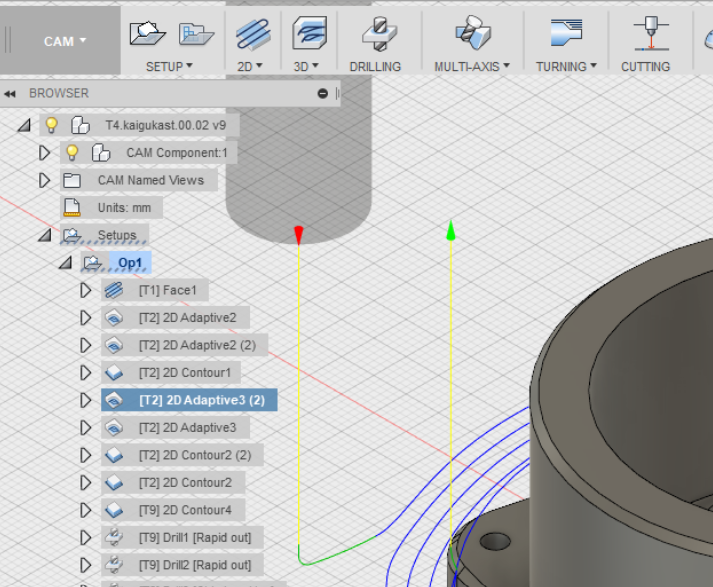The image size is (713, 587).
Task: Open the CUTTING menu label
Action: pyautogui.click(x=645, y=67)
